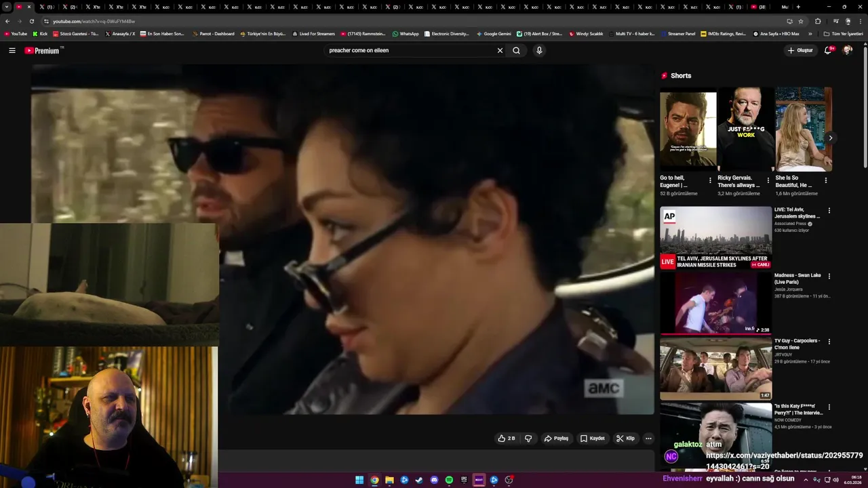Open the WhatsApp bookmark
The image size is (868, 488).
pos(406,34)
